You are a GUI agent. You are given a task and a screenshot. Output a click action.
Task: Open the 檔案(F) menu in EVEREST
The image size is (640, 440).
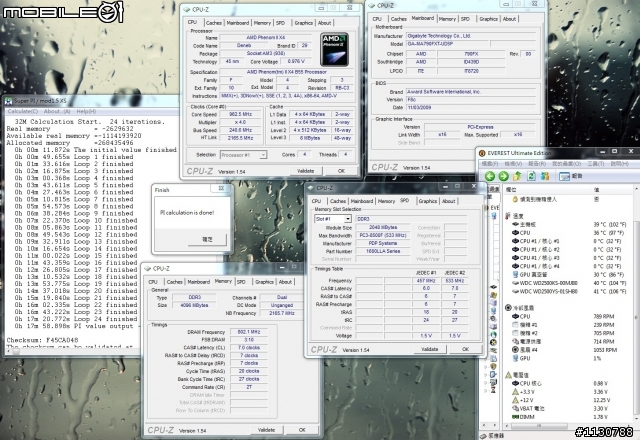click(x=490, y=164)
